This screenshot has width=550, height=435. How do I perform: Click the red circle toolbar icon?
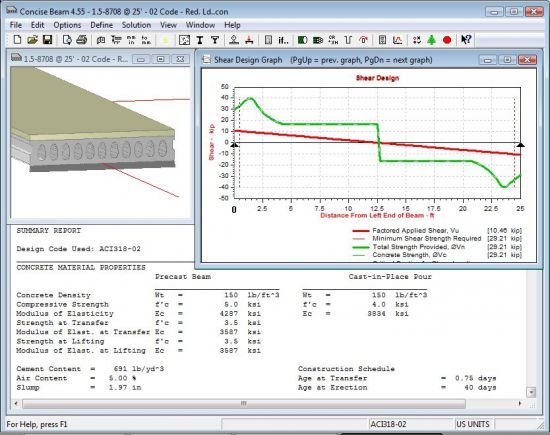pyautogui.click(x=447, y=40)
